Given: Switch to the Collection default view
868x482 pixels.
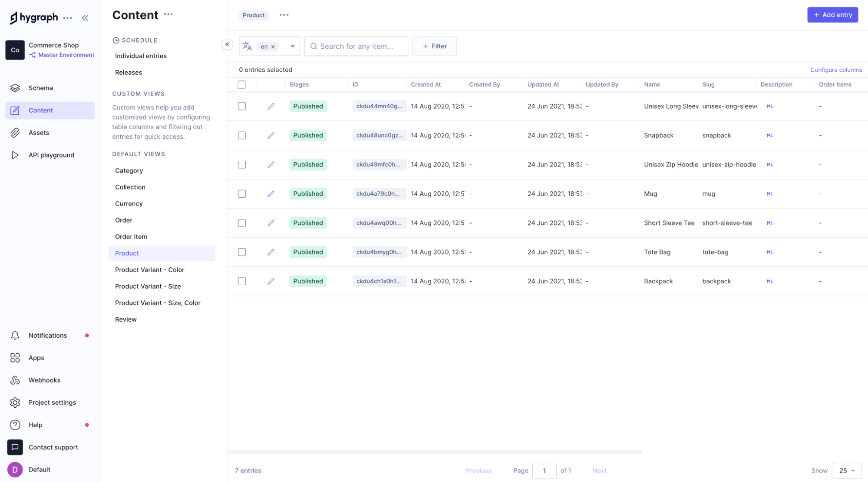Looking at the screenshot, I should click(130, 187).
